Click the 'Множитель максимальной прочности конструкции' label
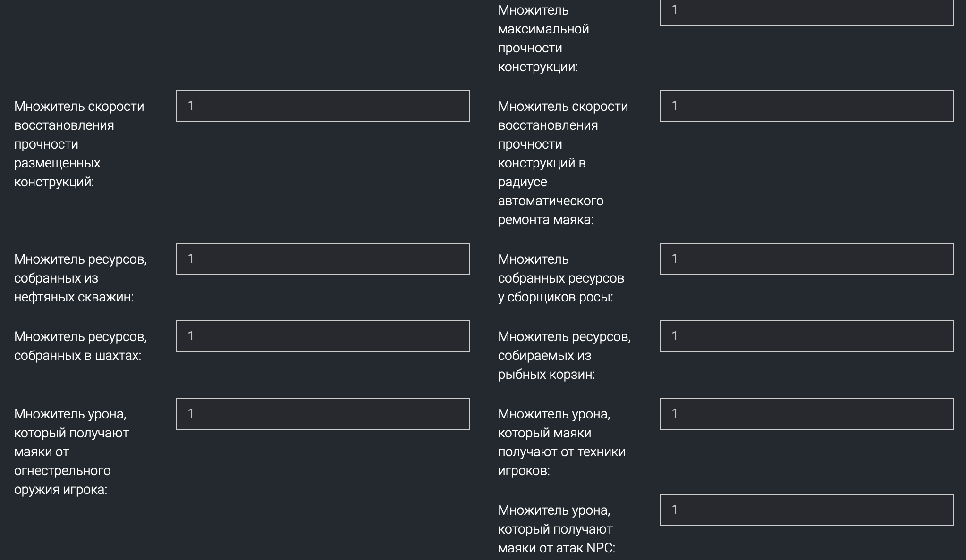The width and height of the screenshot is (966, 560). pos(543,39)
